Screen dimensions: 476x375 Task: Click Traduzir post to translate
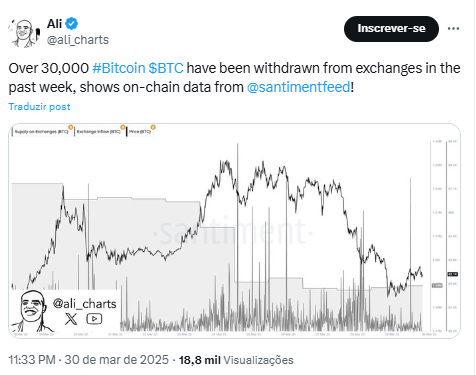pos(39,107)
